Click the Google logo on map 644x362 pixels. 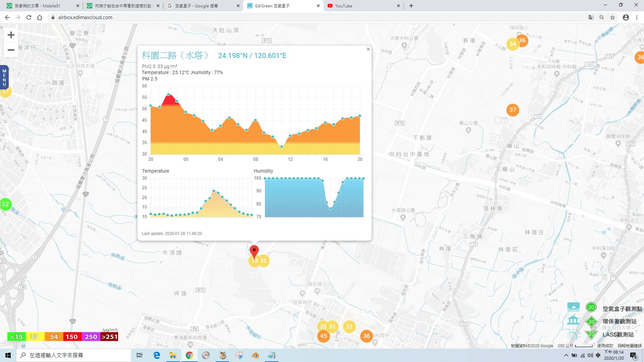tap(14, 344)
